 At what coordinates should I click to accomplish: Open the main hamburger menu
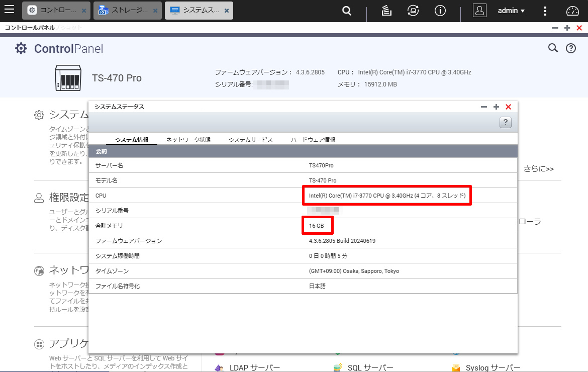coord(10,10)
